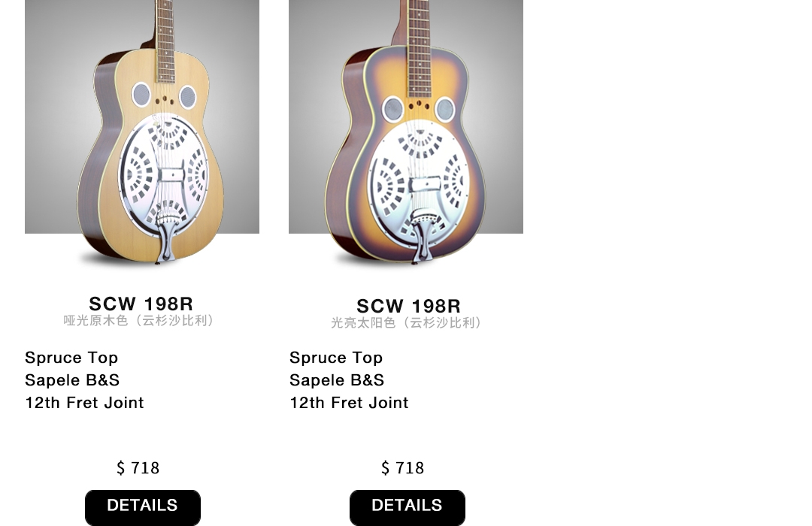Select the right SCW 198R product title
Screen dimensions: 812x526
click(408, 305)
